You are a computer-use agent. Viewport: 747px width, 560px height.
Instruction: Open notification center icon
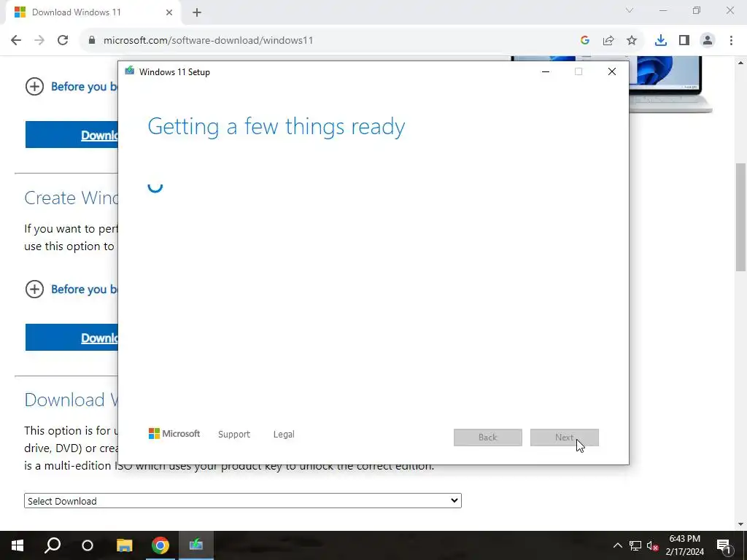point(724,545)
